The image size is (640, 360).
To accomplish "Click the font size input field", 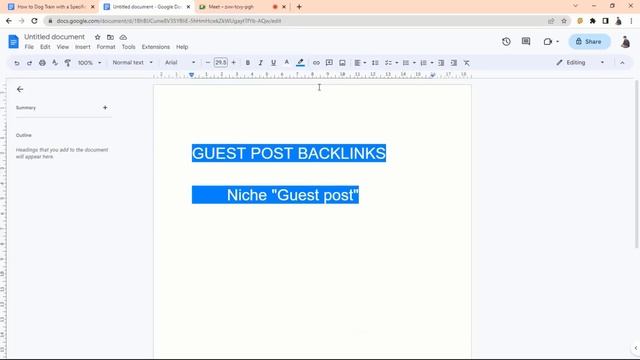I will (x=221, y=63).
